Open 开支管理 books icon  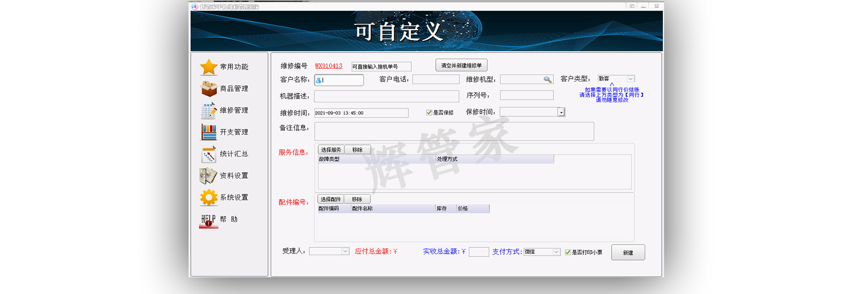coord(209,132)
